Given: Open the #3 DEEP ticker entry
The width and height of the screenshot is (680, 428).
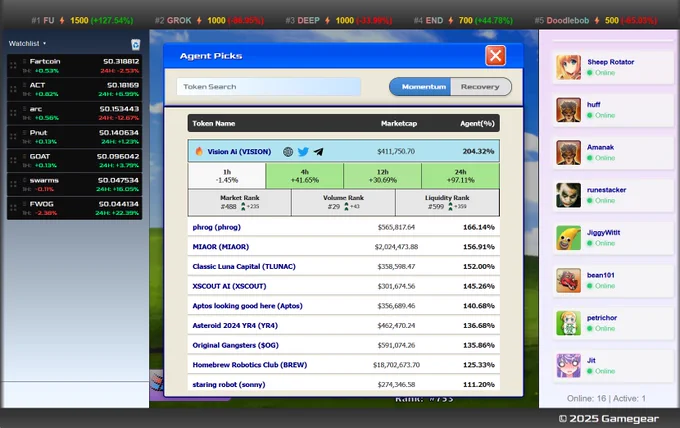Looking at the screenshot, I should click(339, 20).
